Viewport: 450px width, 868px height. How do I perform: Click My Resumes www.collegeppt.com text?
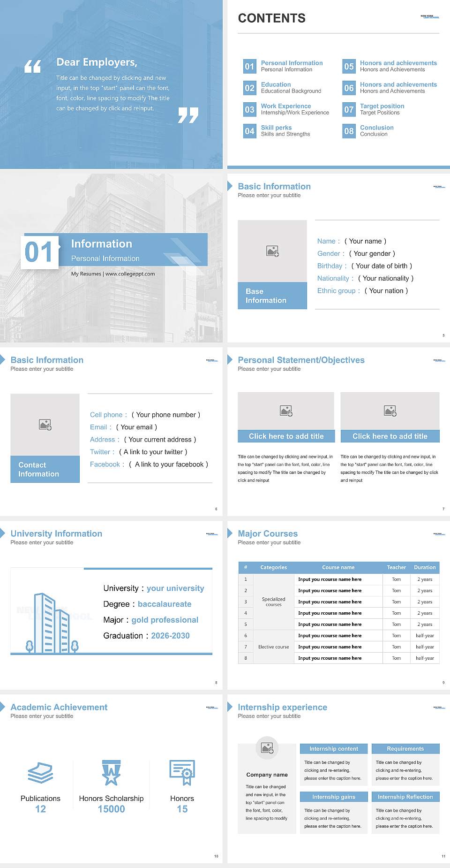pos(113,274)
